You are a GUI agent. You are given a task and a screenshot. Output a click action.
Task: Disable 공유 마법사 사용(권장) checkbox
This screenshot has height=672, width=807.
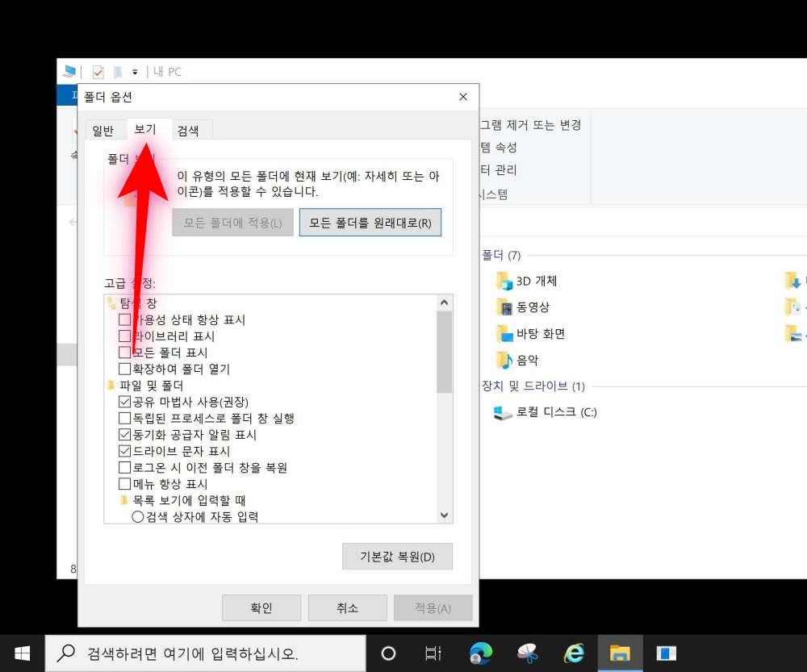pos(125,401)
